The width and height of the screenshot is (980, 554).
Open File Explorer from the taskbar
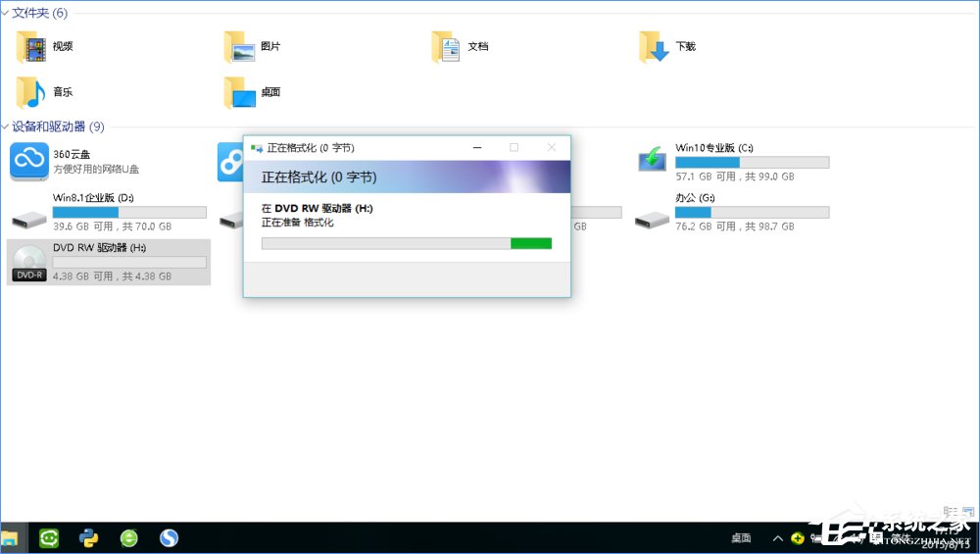point(11,538)
